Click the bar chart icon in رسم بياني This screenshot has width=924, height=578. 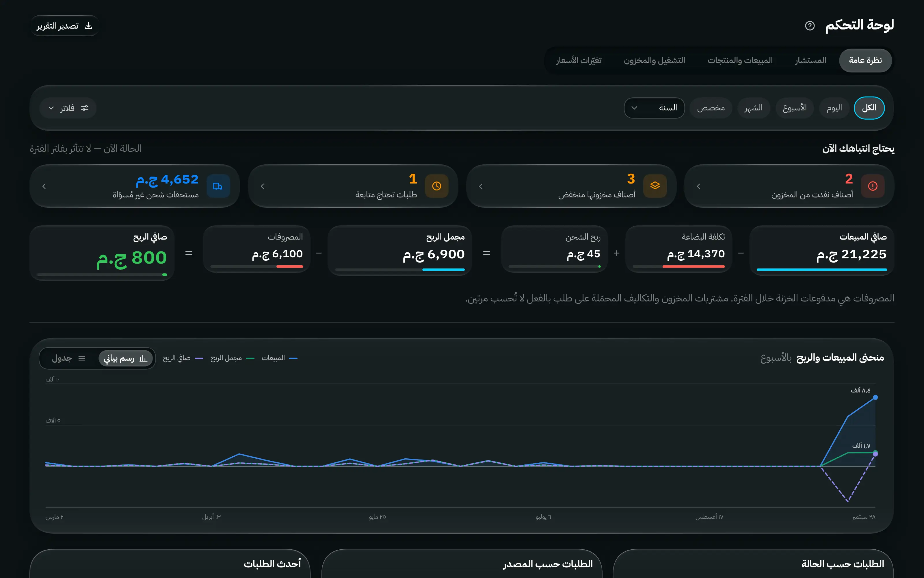click(143, 359)
